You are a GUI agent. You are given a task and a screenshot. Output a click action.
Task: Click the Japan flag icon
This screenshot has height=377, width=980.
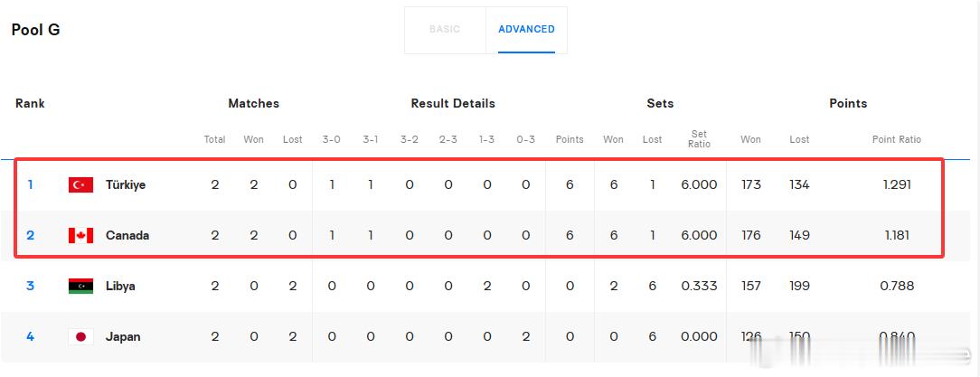(x=80, y=336)
